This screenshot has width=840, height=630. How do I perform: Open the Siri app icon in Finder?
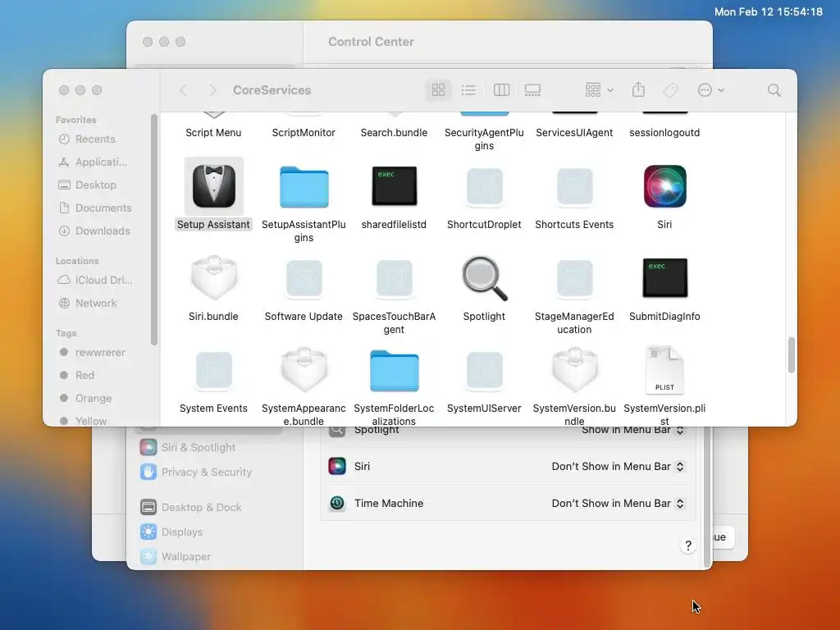tap(664, 186)
